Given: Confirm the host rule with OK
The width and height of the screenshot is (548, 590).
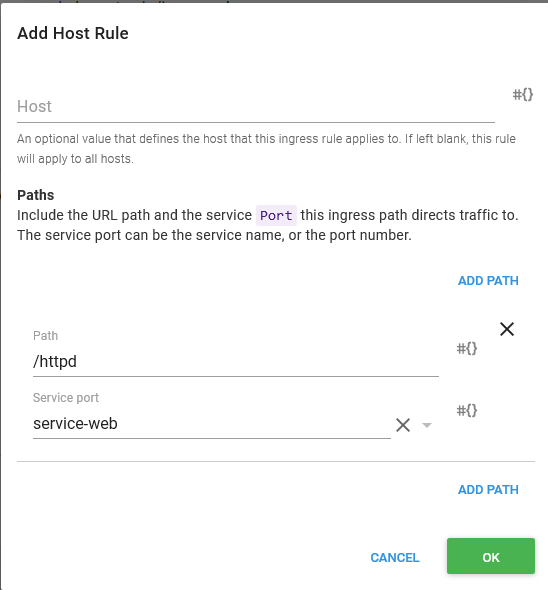Looking at the screenshot, I should point(491,556).
